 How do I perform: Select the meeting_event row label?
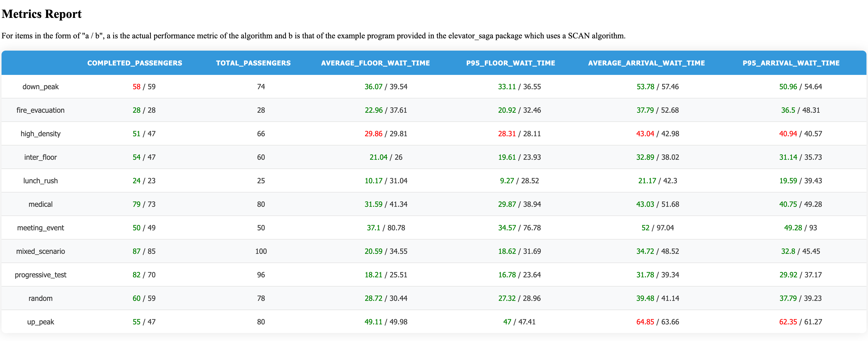tap(40, 228)
